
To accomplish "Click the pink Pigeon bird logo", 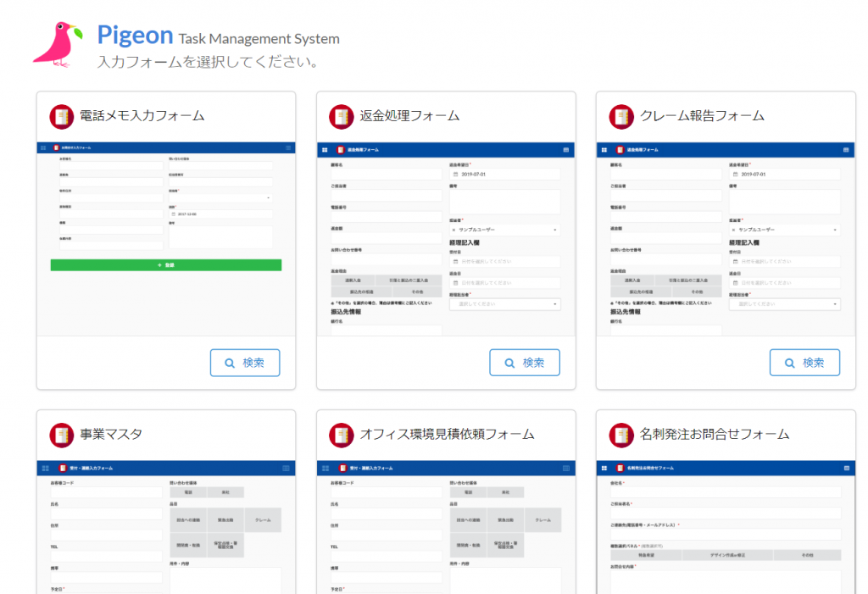I will point(58,44).
